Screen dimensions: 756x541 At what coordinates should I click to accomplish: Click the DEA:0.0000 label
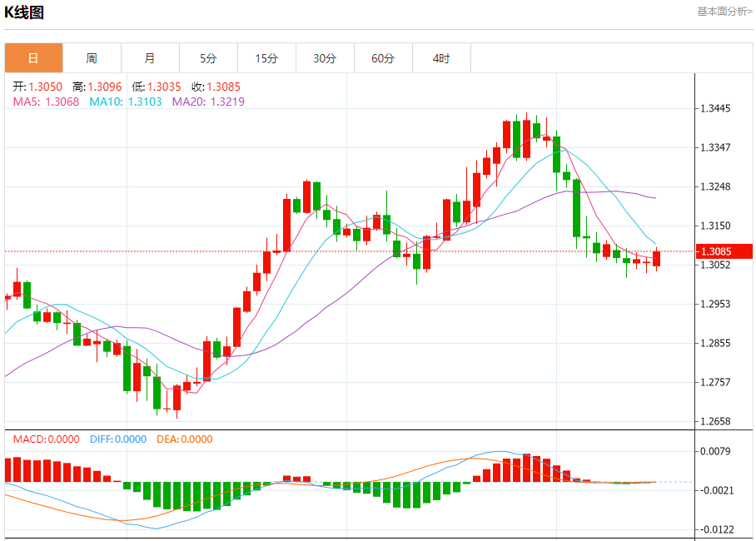pos(185,439)
